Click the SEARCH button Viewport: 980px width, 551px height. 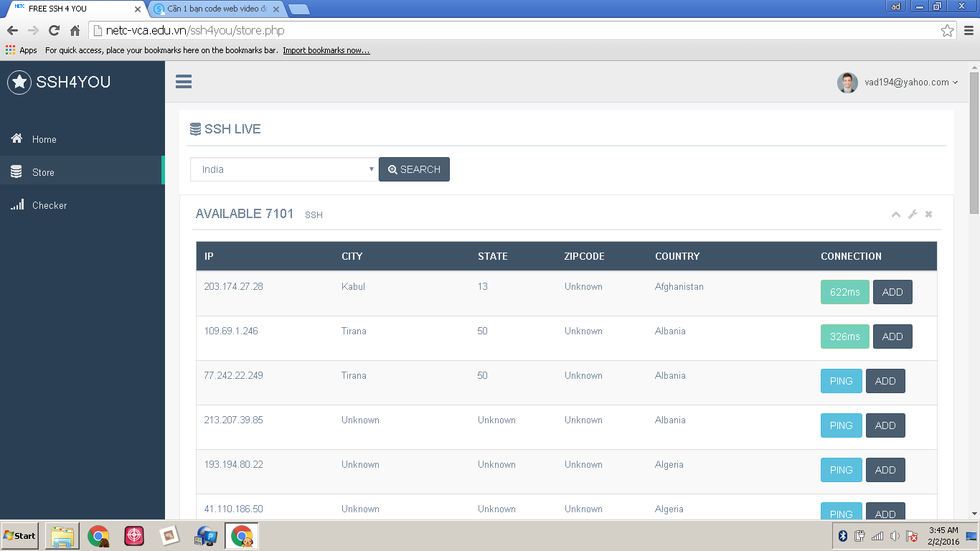(414, 169)
